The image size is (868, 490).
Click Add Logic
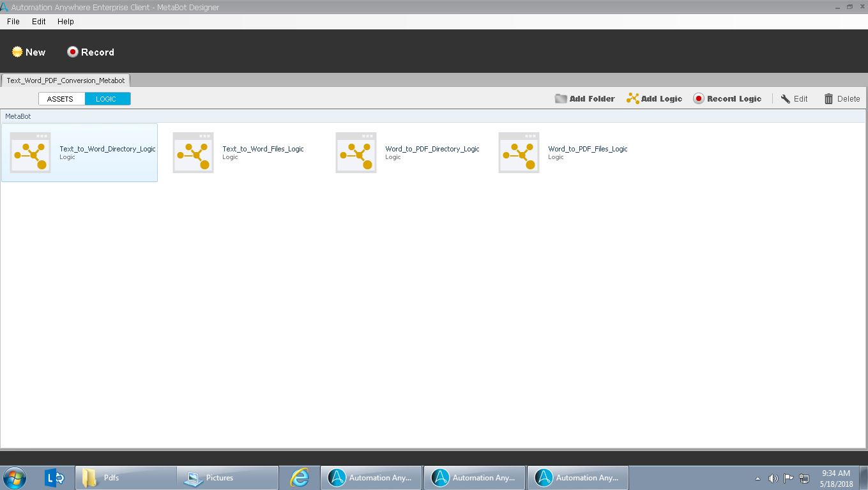point(655,98)
